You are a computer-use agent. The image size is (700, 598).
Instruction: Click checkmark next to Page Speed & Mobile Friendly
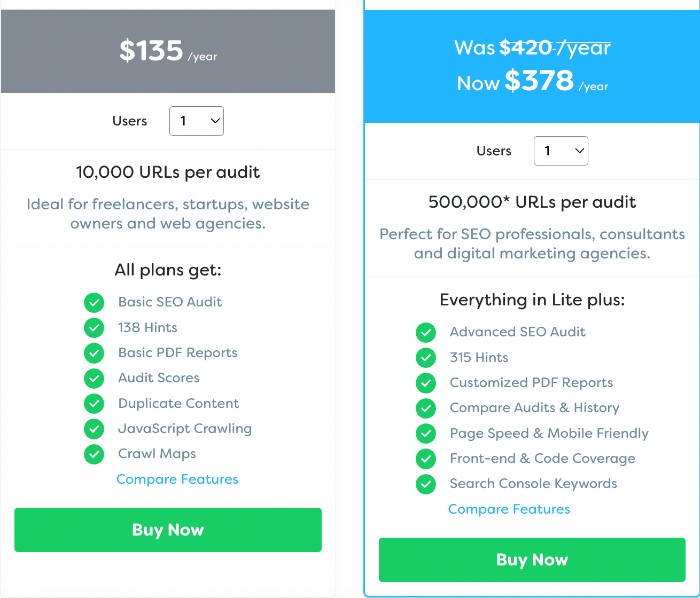(426, 433)
